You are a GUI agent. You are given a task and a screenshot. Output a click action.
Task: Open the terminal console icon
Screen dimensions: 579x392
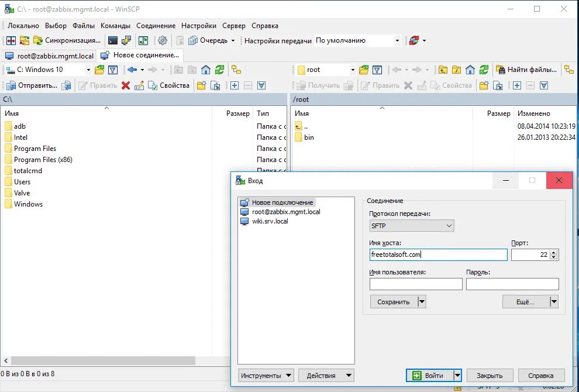[113, 40]
